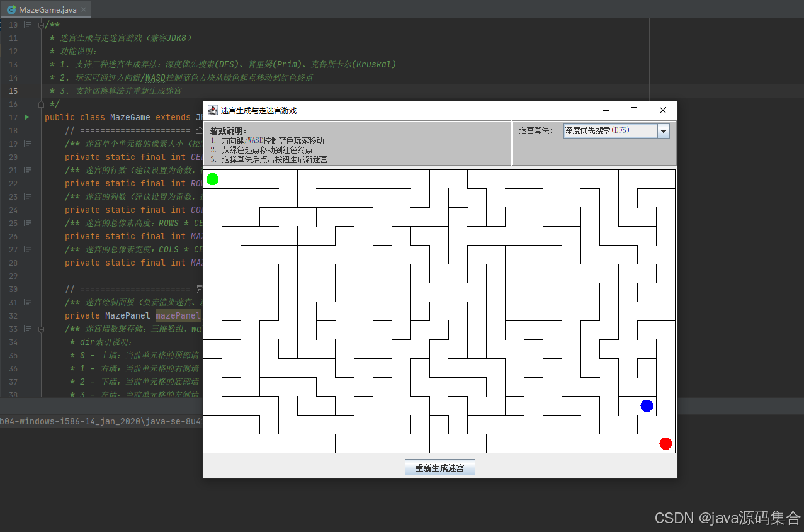This screenshot has width=804, height=532.
Task: Toggle rendered doc icon on line 25
Action: pyautogui.click(x=27, y=223)
